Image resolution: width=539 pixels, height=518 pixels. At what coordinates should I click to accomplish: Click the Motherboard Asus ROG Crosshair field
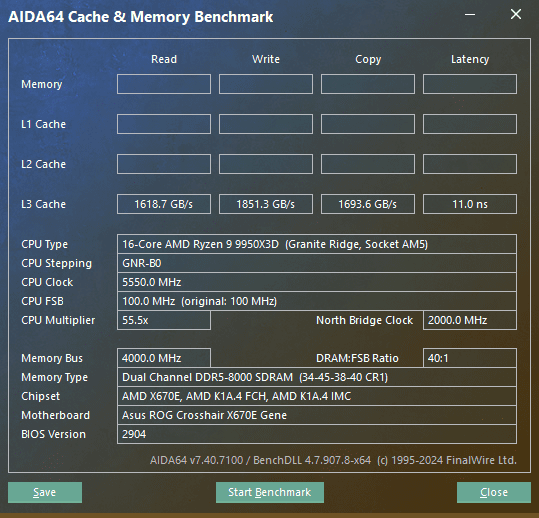coord(317,415)
